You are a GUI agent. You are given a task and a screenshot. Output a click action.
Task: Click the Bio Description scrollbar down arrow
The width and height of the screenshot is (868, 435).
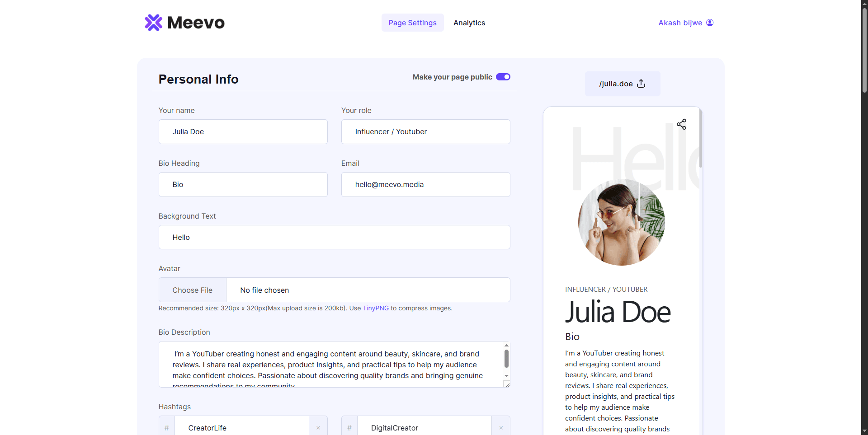[506, 376]
